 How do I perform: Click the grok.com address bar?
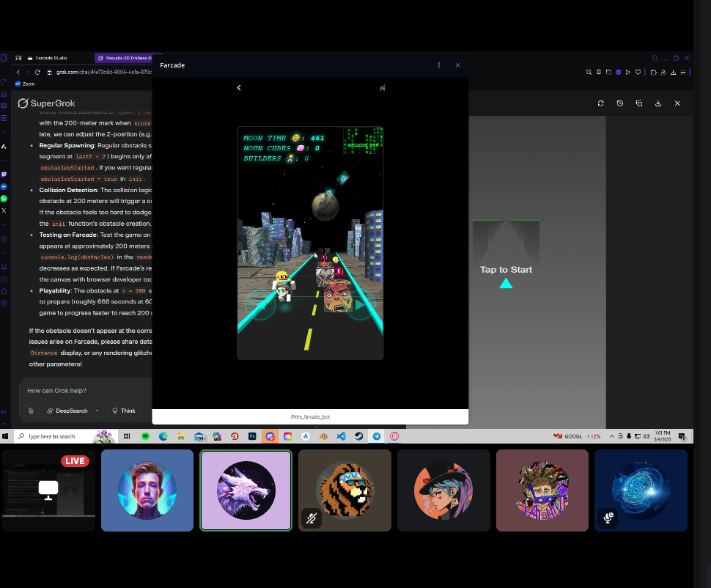[103, 72]
